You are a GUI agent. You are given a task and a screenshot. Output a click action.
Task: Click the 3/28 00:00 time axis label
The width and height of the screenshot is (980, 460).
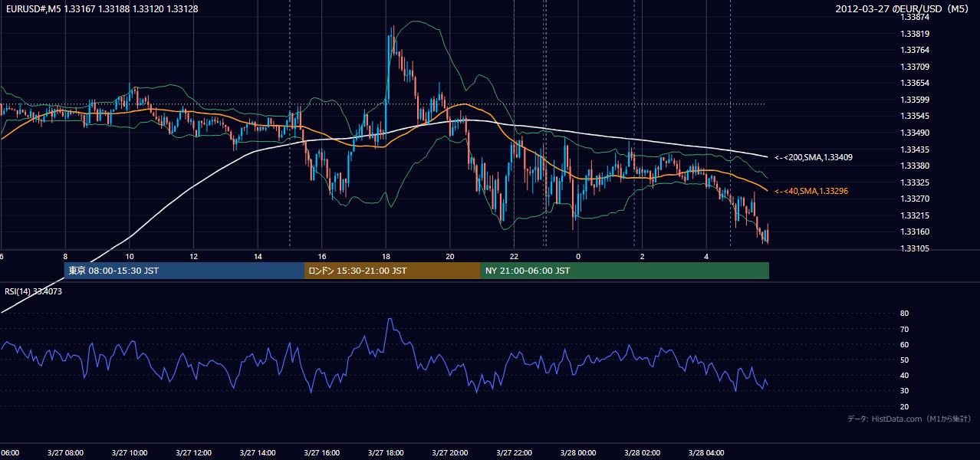point(578,453)
